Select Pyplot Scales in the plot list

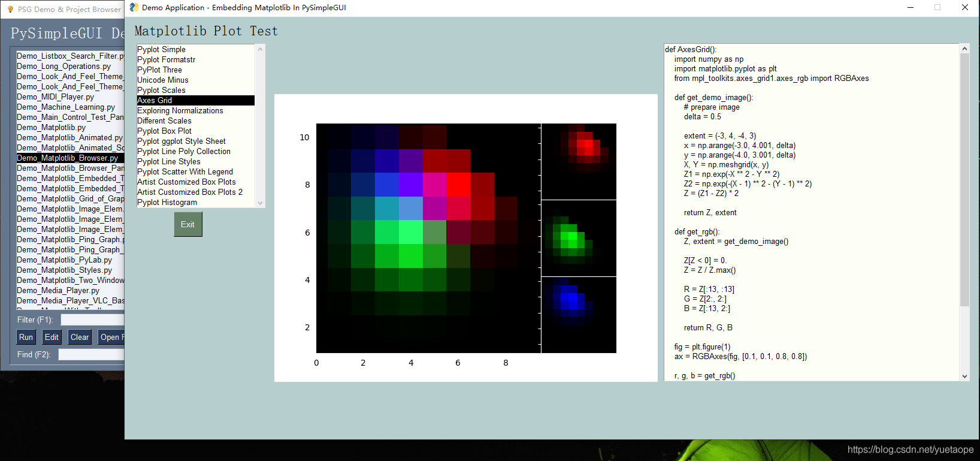click(195, 90)
